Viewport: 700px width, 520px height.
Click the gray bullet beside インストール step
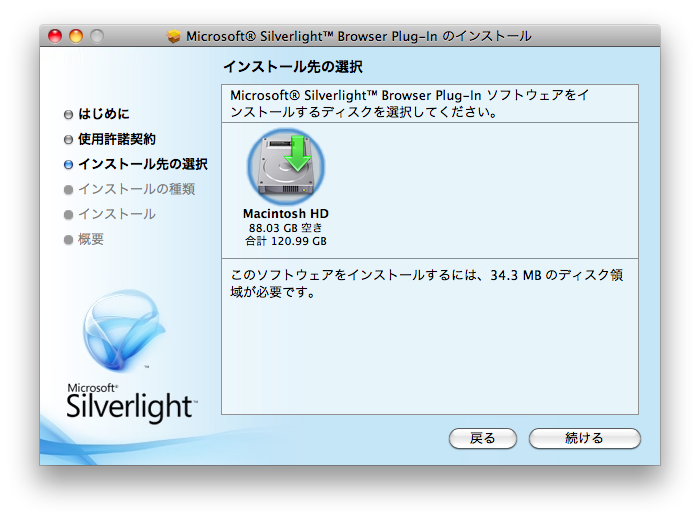(68, 215)
